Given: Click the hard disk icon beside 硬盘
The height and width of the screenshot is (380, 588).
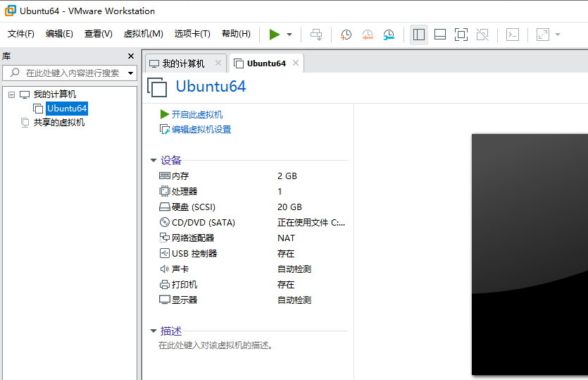Looking at the screenshot, I should tap(165, 207).
